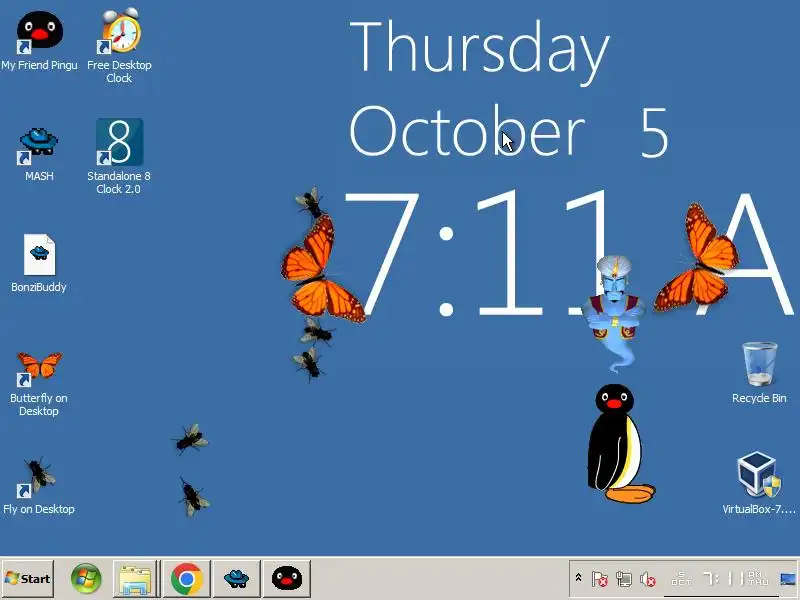Screen dimensions: 800x600
Task: Select the VirtualBox-7 installer icon
Action: click(759, 483)
